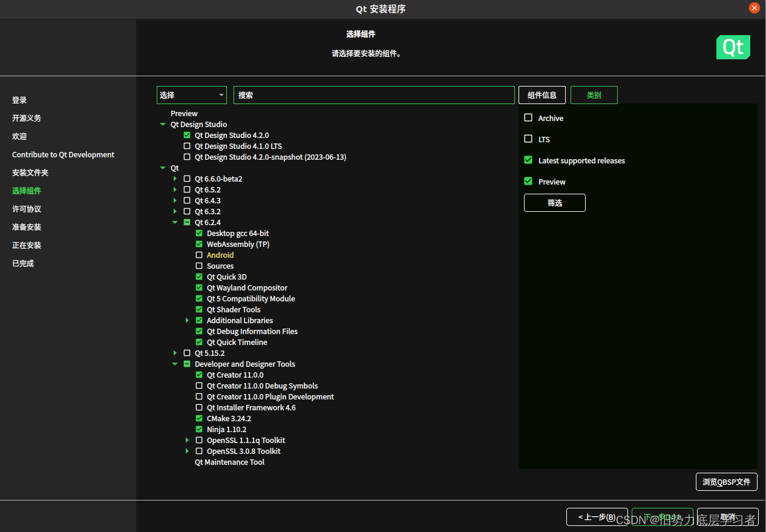
Task: Collapse the top-level Qt tree node
Action: 162,168
